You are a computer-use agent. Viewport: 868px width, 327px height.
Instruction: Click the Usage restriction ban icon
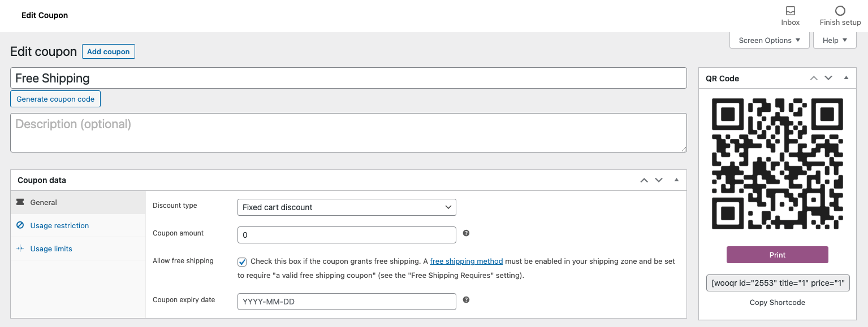click(20, 225)
